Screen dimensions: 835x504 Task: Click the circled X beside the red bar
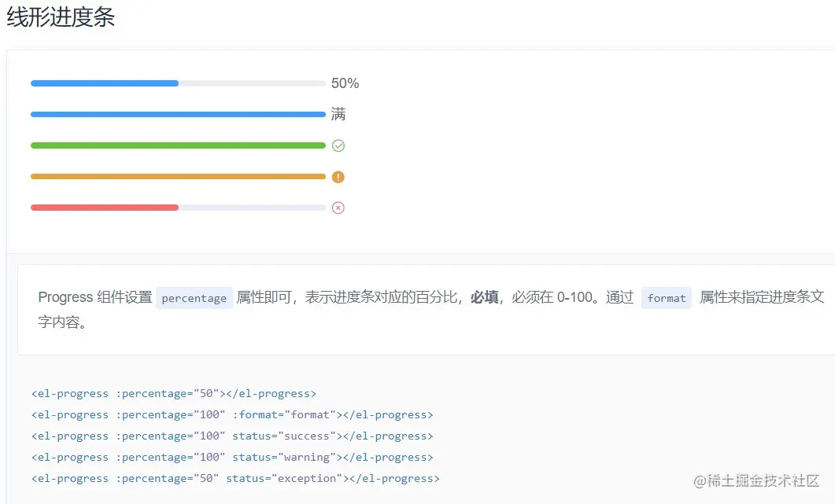pyautogui.click(x=338, y=208)
